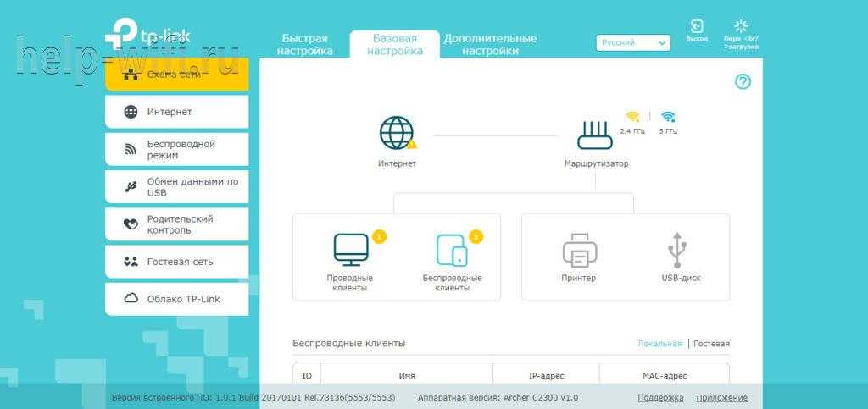Click the reboot (Перезагрузка) icon
Screen dimensions: 868x409
[741, 27]
